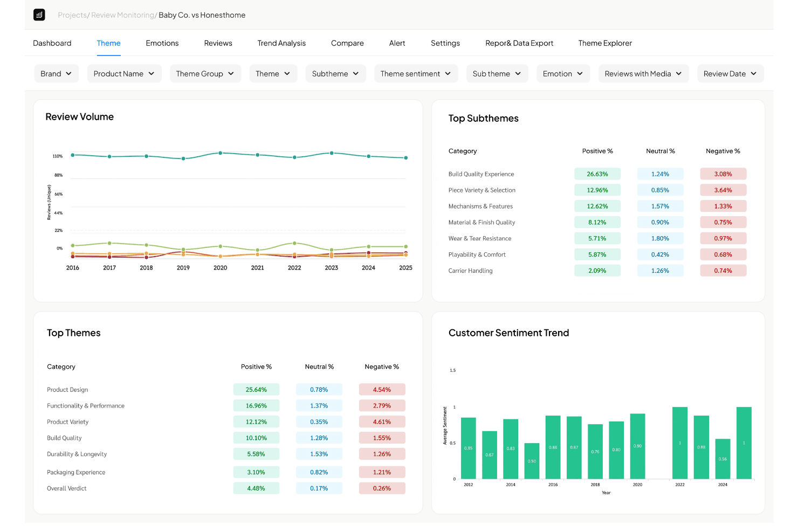Navigate to Projects in the breadcrumb
The width and height of the screenshot is (798, 532).
tap(72, 15)
